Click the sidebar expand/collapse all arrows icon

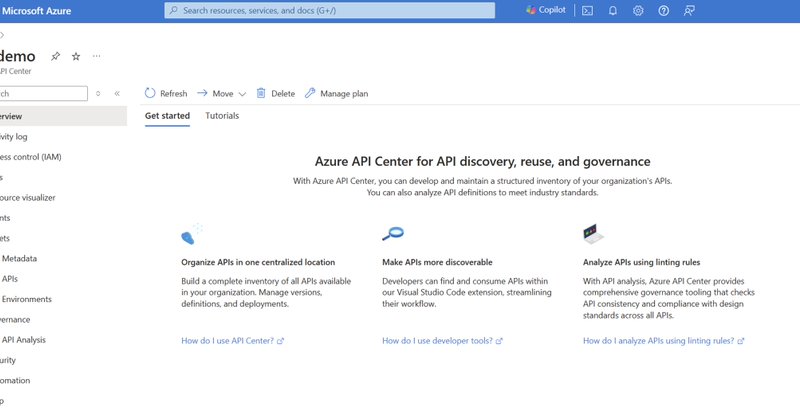pyautogui.click(x=98, y=93)
